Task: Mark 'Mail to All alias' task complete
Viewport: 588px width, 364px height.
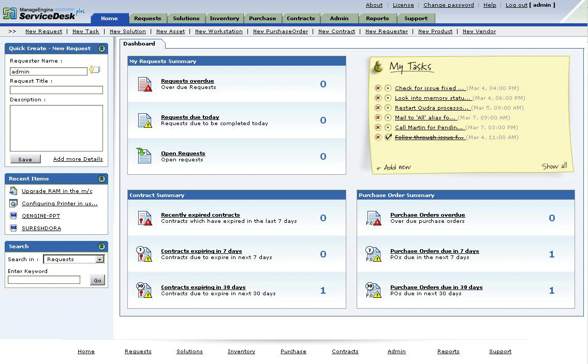Action: tap(388, 117)
